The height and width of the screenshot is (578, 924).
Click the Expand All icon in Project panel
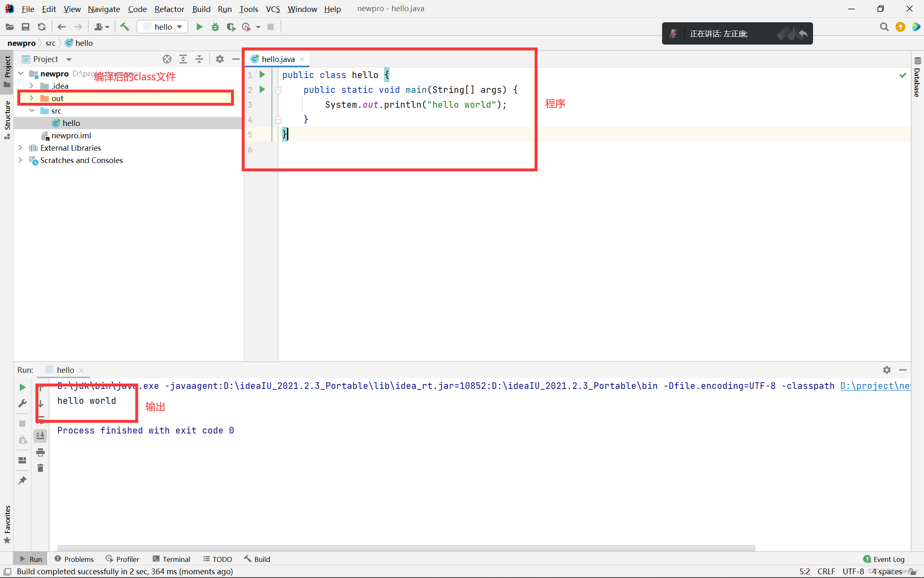(x=183, y=59)
